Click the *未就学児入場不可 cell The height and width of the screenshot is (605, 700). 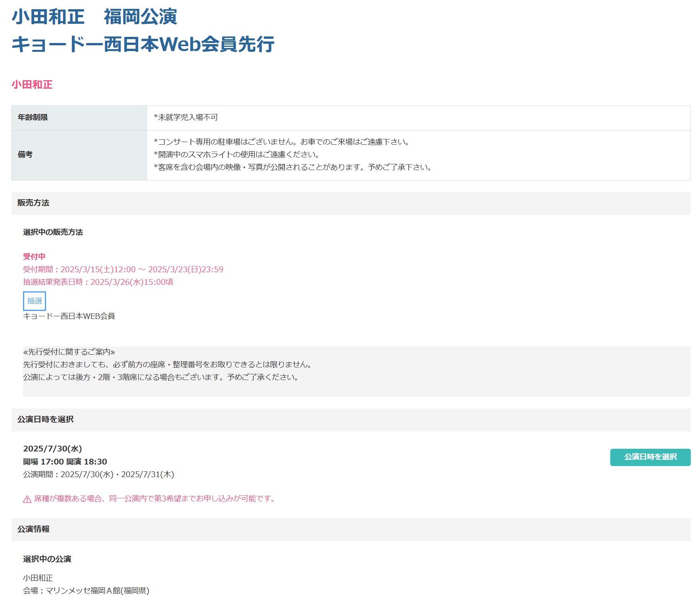419,118
